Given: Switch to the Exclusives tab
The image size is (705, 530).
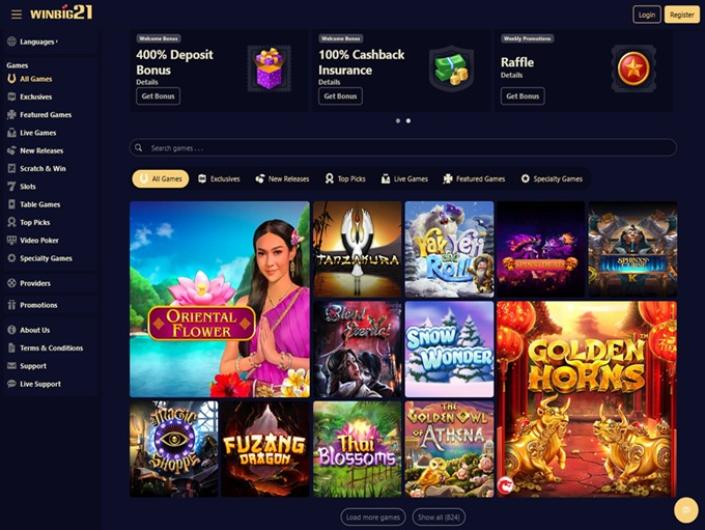Looking at the screenshot, I should tap(219, 179).
